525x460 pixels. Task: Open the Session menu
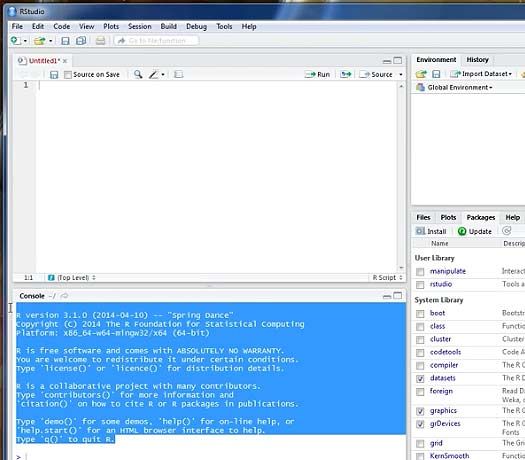(140, 26)
